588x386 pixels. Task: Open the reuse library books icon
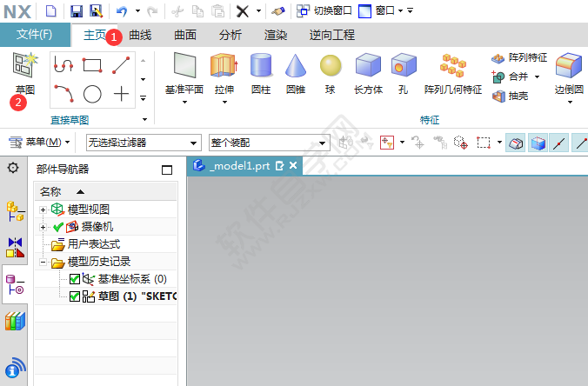click(x=15, y=321)
